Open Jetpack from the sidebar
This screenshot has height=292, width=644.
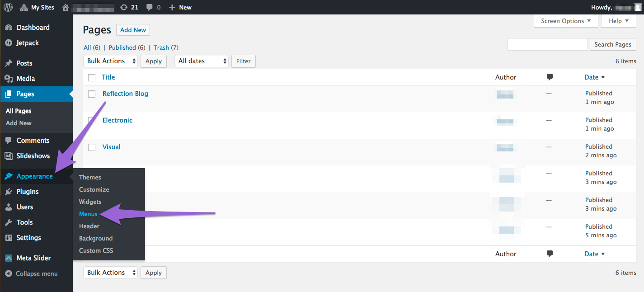click(x=28, y=43)
